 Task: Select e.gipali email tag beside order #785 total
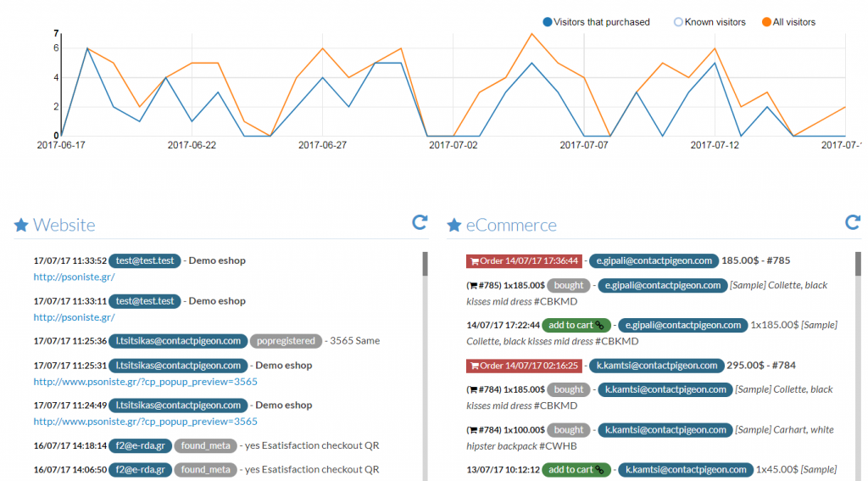click(x=654, y=260)
